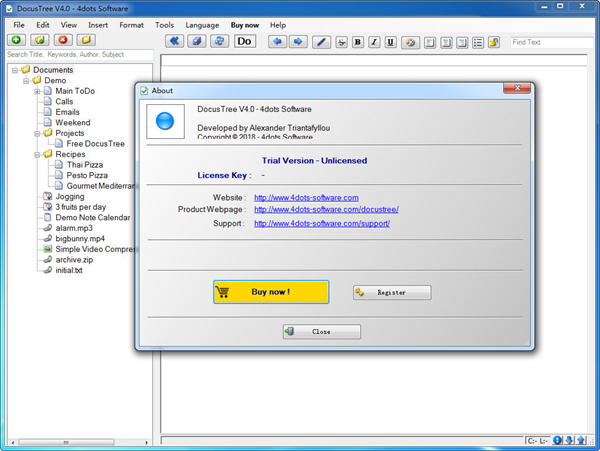The image size is (600, 451).
Task: Toggle bold text formatting
Action: click(358, 42)
